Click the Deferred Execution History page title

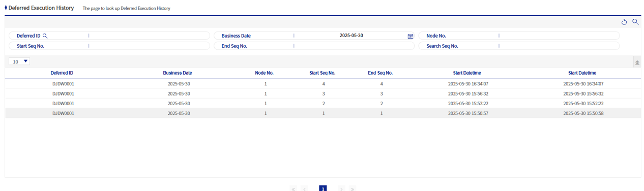tap(41, 8)
